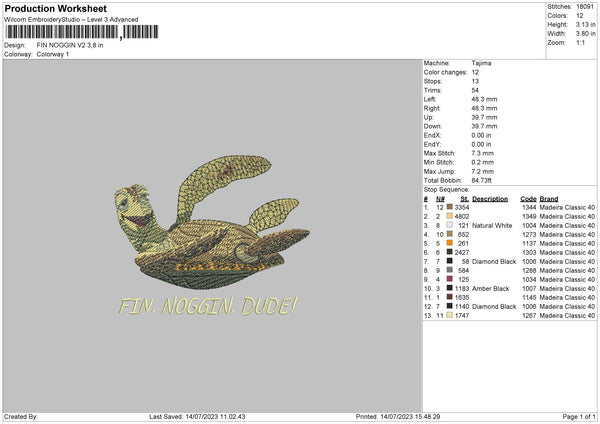
Task: Click 'Wilcom EmbroideryStudio – Level 3 Advanced' text
Action: point(71,20)
